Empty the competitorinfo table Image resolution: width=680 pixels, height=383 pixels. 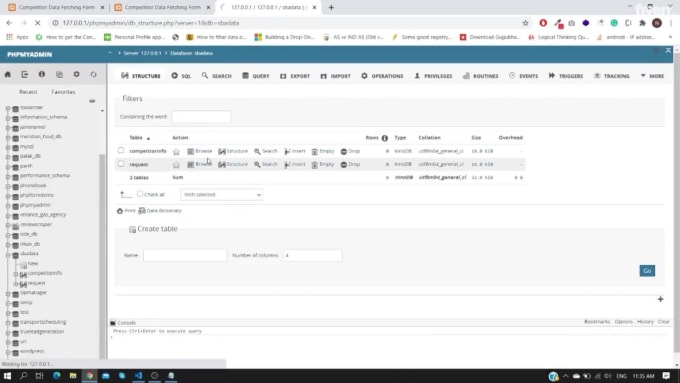(323, 151)
